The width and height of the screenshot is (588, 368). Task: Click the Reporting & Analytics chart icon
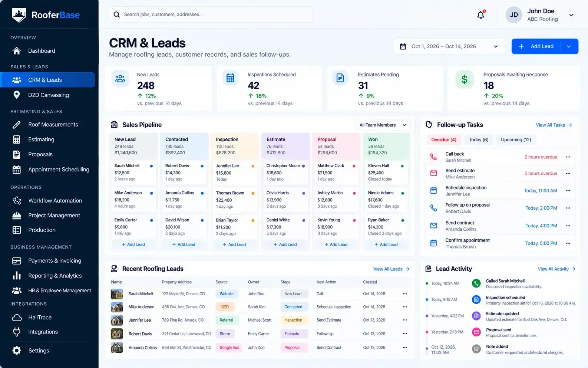pos(17,276)
